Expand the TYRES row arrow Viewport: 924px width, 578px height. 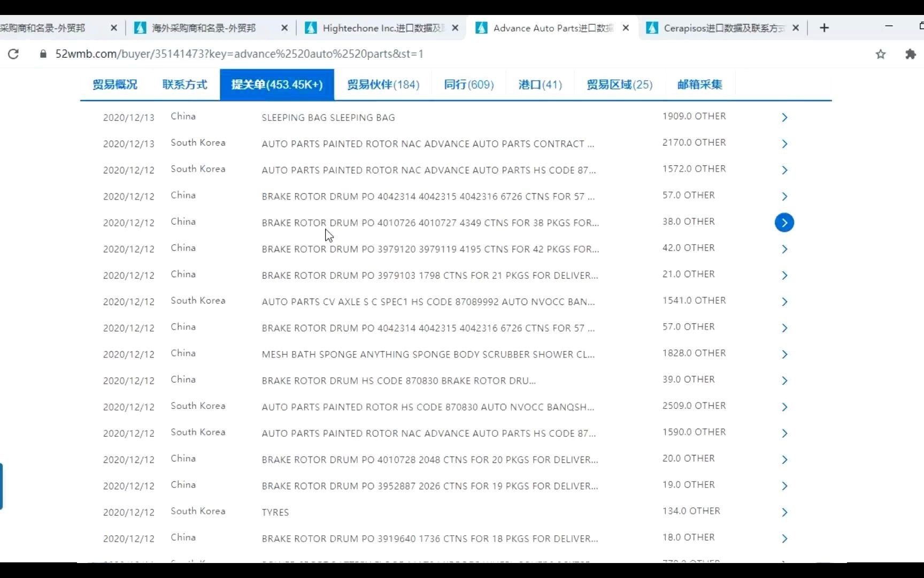pyautogui.click(x=784, y=512)
